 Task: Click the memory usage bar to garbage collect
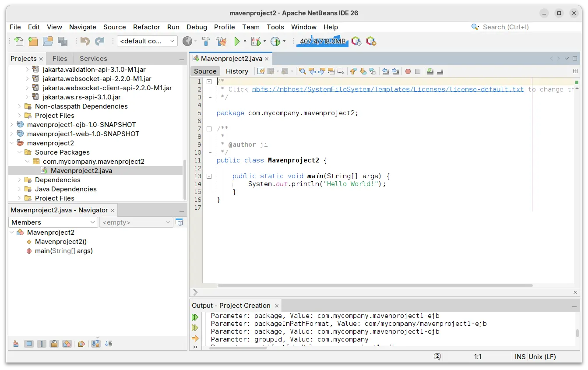click(323, 42)
